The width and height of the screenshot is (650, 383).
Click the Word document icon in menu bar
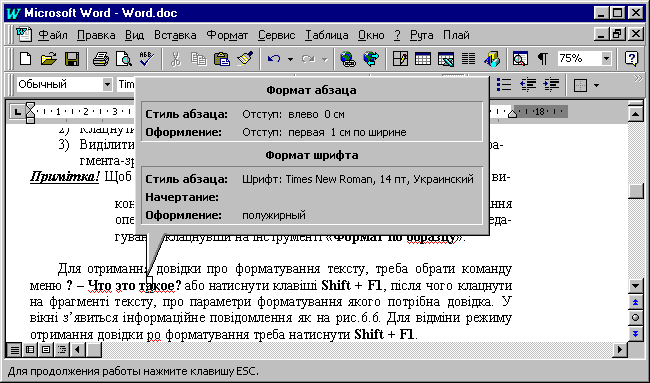click(x=24, y=35)
